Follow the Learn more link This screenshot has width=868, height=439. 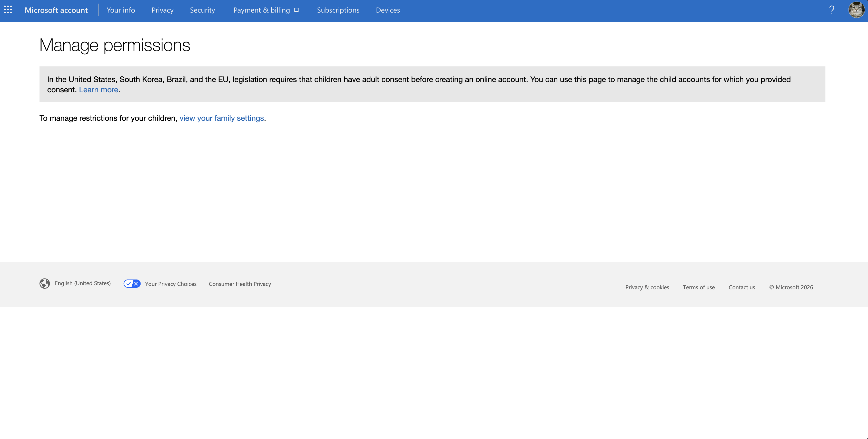[98, 89]
